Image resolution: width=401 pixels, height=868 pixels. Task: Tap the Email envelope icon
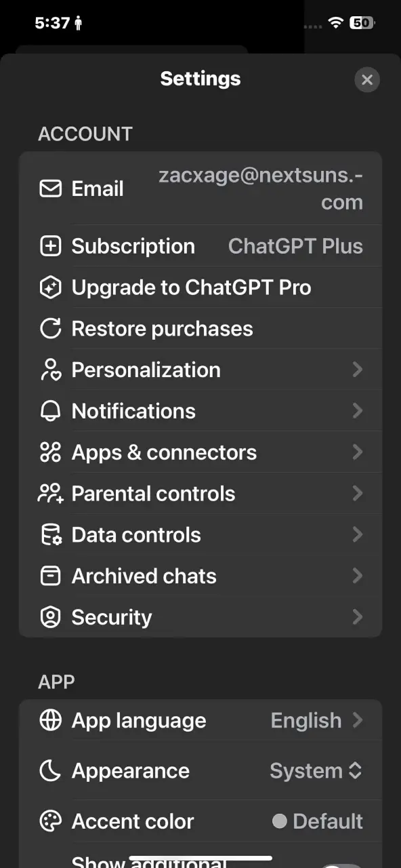51,189
